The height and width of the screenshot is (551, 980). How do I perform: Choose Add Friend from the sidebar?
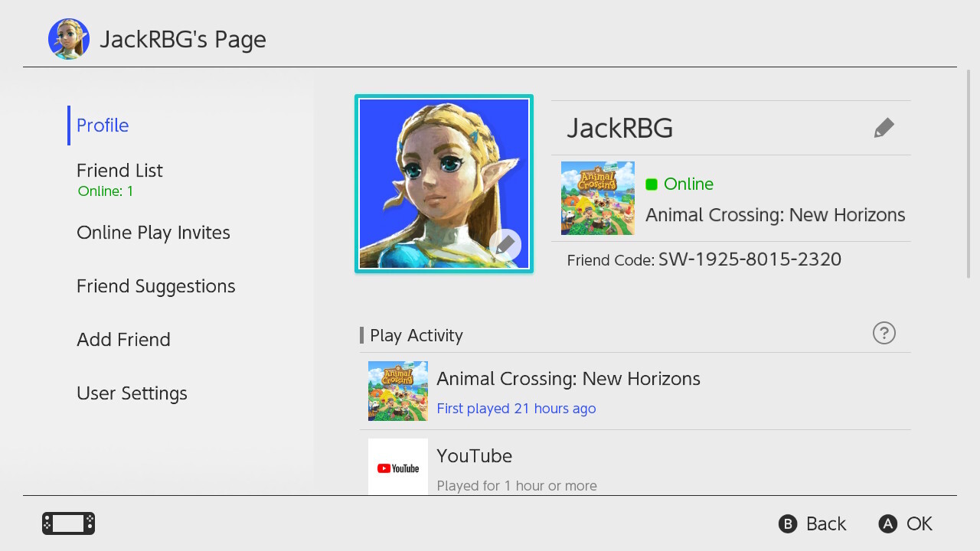pyautogui.click(x=123, y=340)
